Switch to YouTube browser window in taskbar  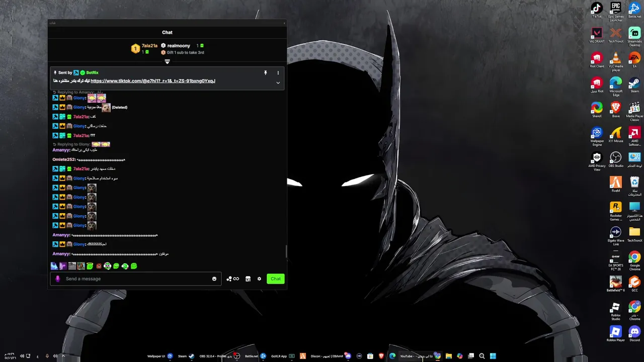pos(420,356)
